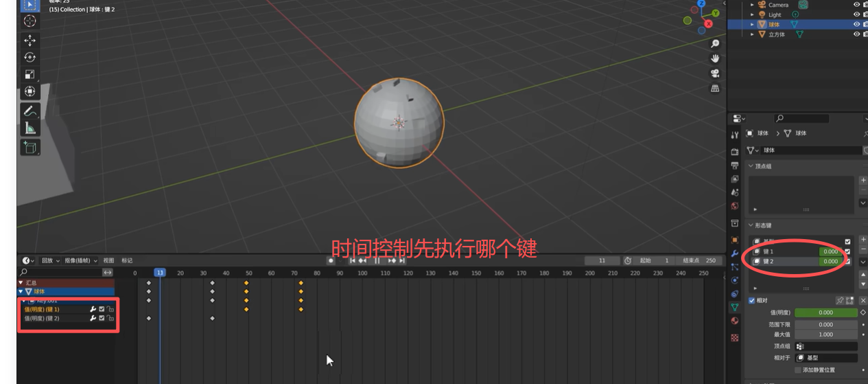Open the Render properties tab icon
This screenshot has width=868, height=384.
pyautogui.click(x=735, y=152)
